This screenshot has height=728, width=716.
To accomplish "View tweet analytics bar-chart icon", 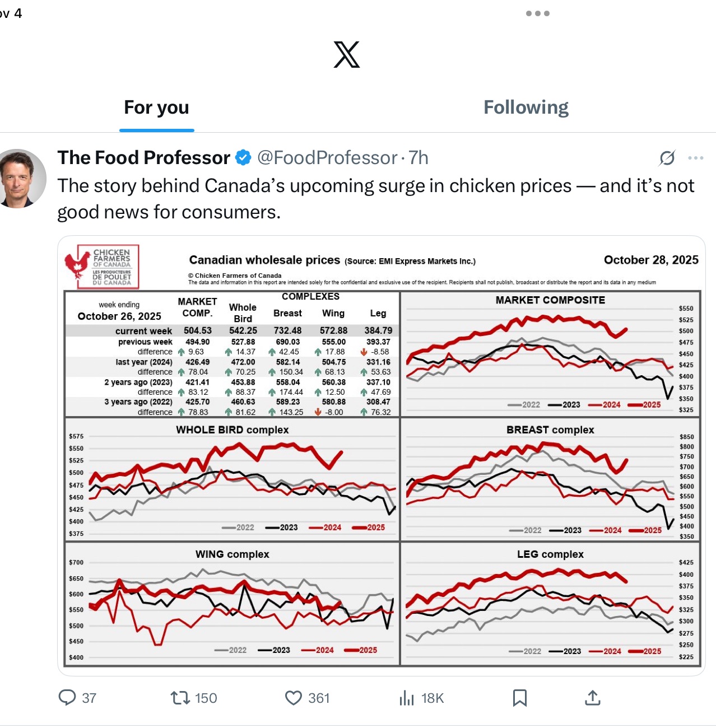I will (x=407, y=698).
